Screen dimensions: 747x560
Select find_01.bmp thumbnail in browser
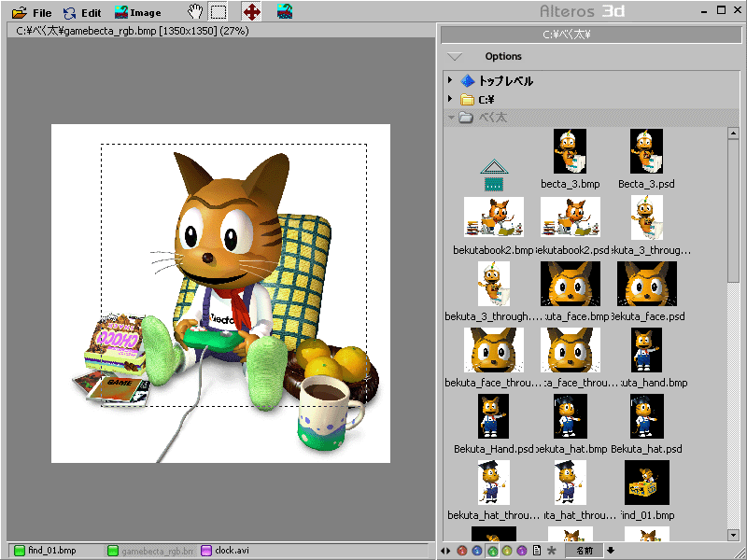coord(647,483)
